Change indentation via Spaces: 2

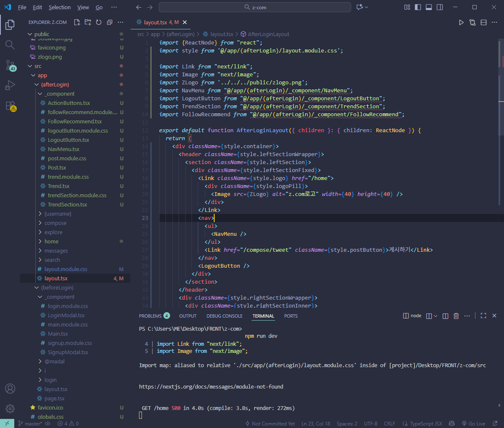tap(347, 424)
